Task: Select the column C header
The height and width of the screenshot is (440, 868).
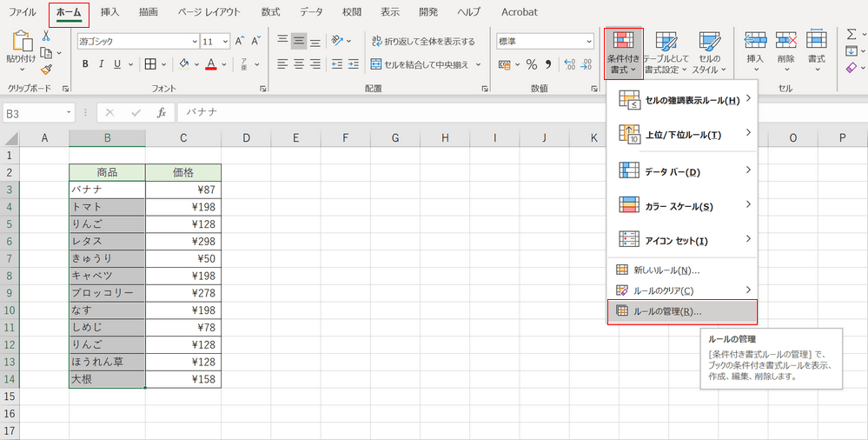Action: point(183,138)
